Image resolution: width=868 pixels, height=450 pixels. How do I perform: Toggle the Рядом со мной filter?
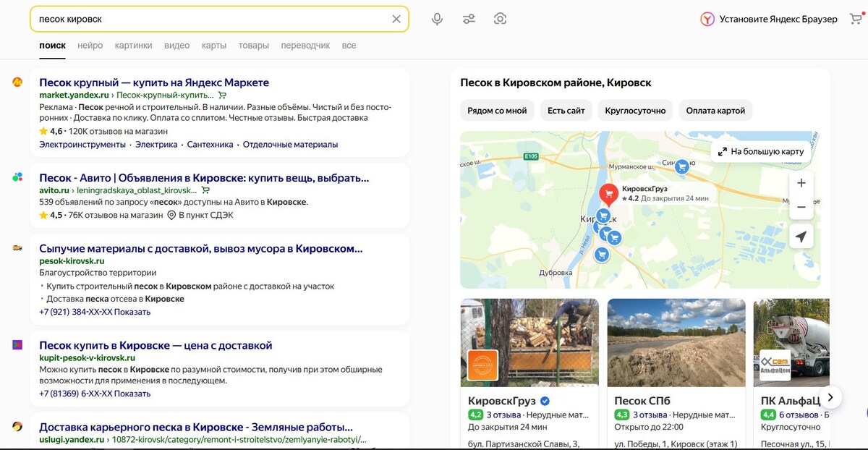tap(497, 111)
